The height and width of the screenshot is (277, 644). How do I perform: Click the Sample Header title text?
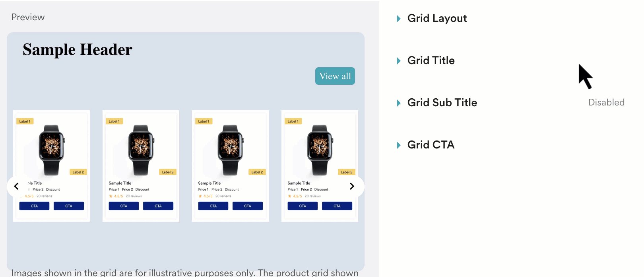pyautogui.click(x=77, y=49)
